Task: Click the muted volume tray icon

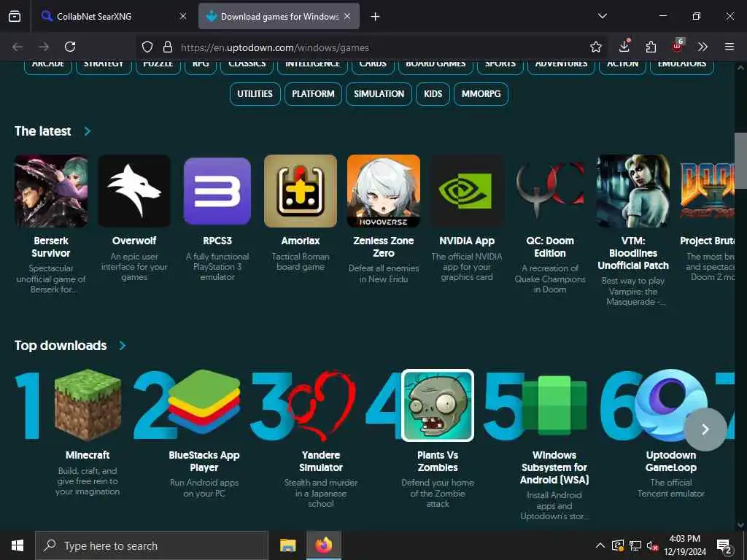Action: click(x=652, y=545)
